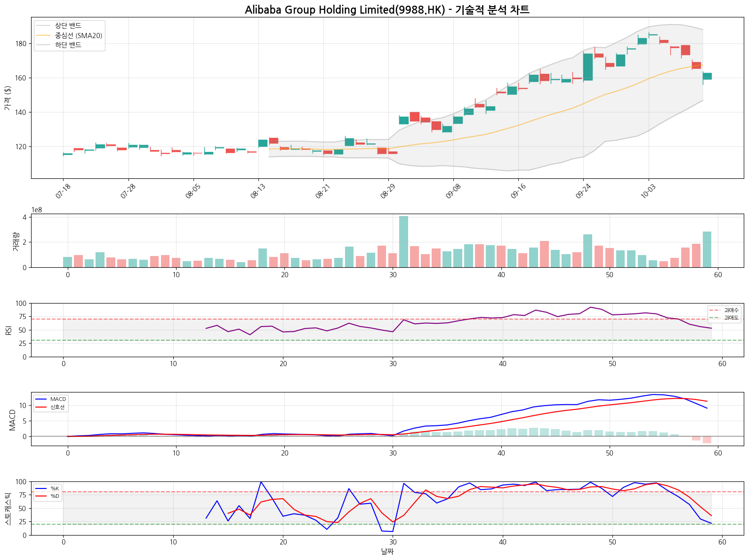Click the 10-03 date tick label
The image size is (748, 560).
[648, 192]
